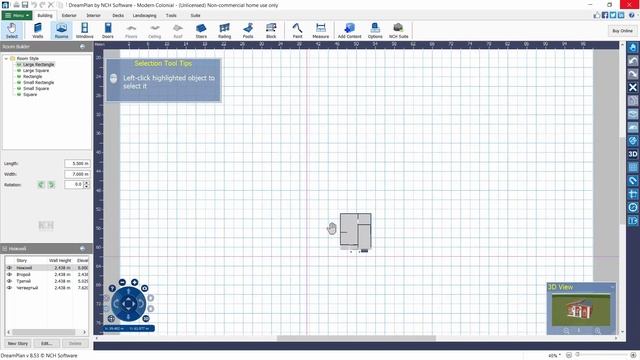Click help question mark on navigation wheel
640x360 pixels.
pos(112,289)
